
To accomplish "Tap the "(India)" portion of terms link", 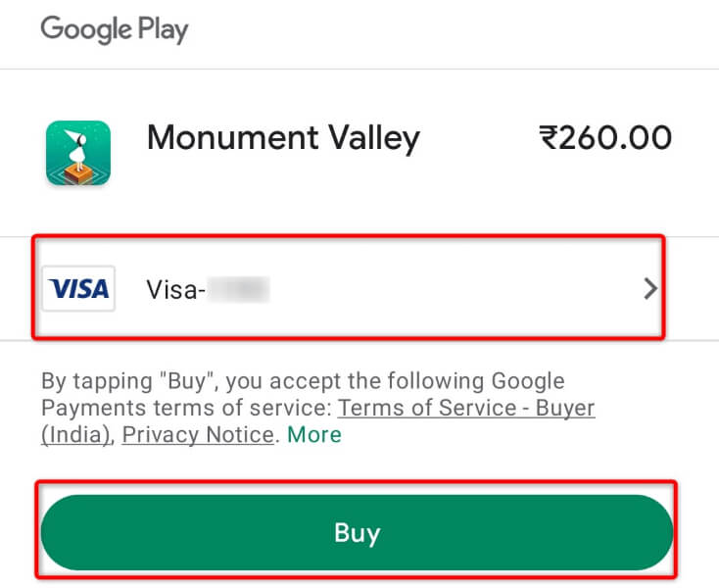I will coord(75,434).
